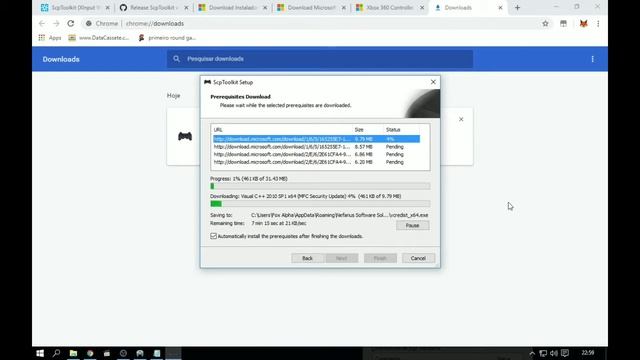Image resolution: width=640 pixels, height=360 pixels.
Task: Click the Next button in setup
Action: [x=342, y=258]
